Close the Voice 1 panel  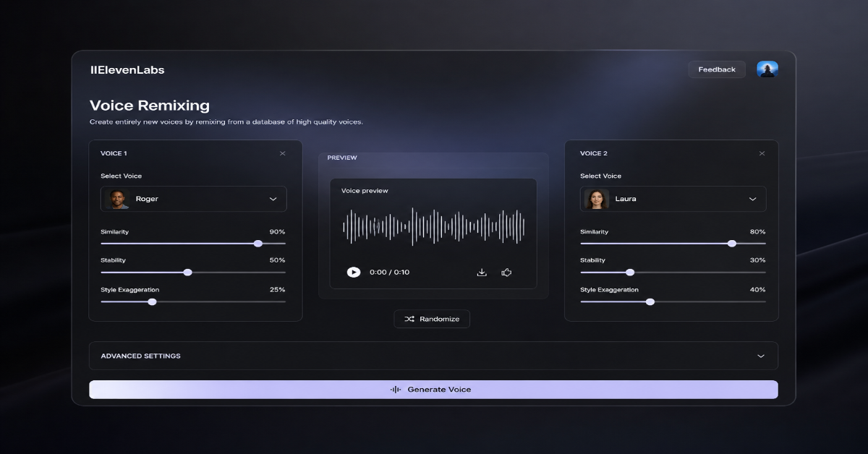[283, 153]
